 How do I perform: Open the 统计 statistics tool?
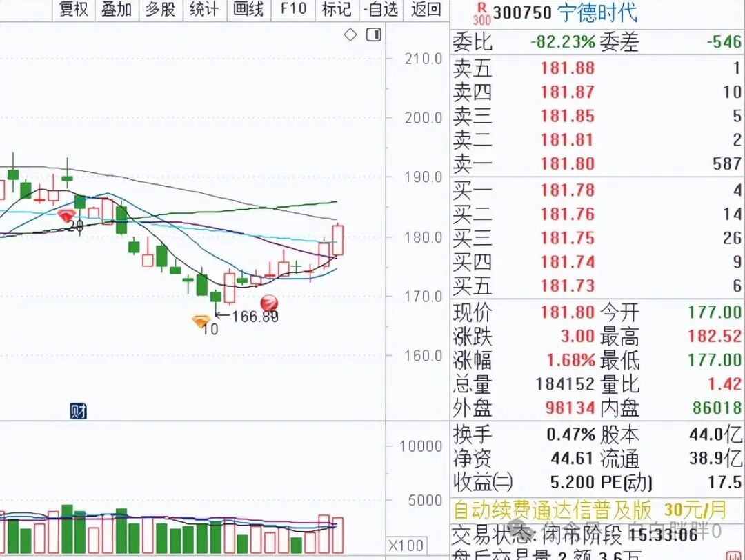(204, 9)
